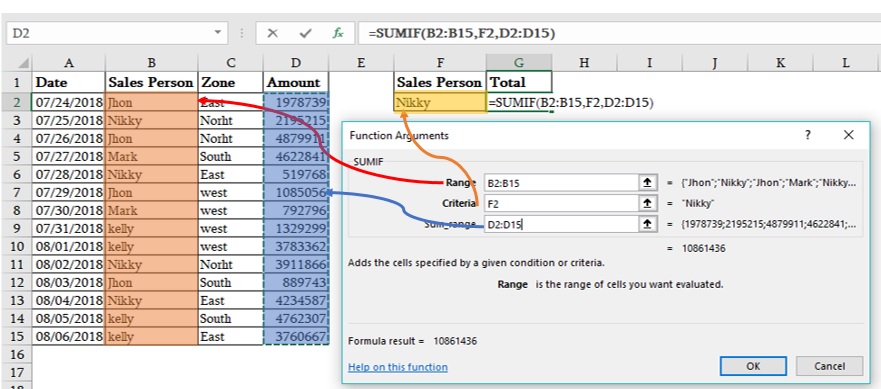This screenshot has width=881, height=389.
Task: Click the cancel X icon in formula bar
Action: point(273,34)
